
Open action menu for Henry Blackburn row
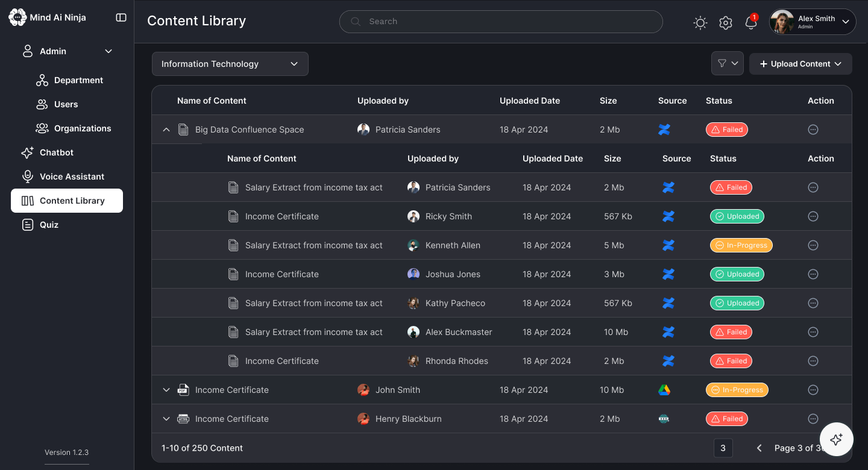coord(813,419)
